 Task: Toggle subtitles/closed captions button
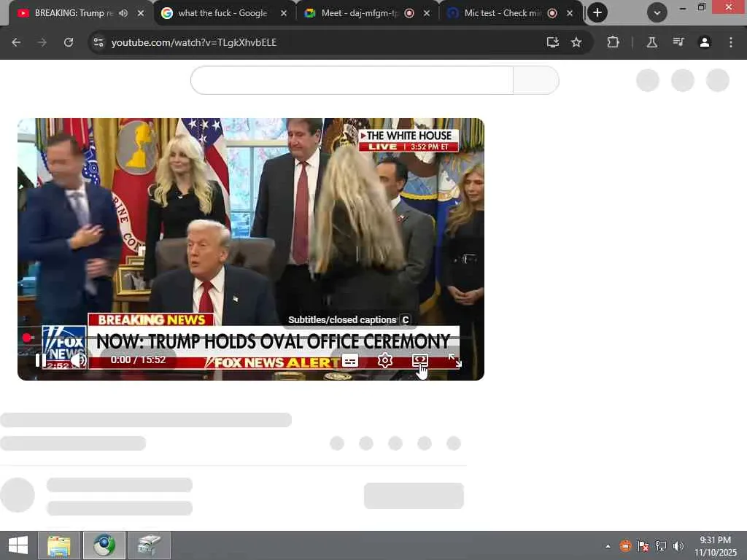[350, 360]
